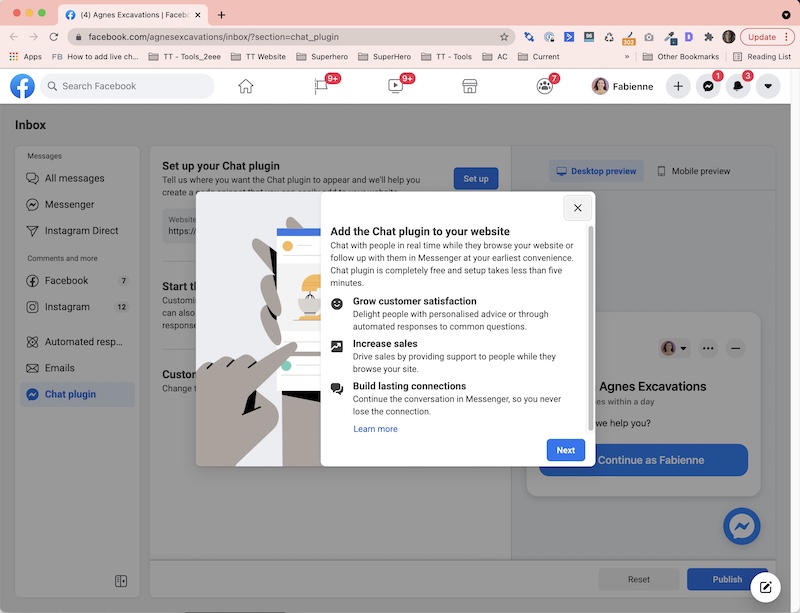Select Chat plugin in the sidebar
Viewport: 800px width, 613px height.
coord(77,395)
